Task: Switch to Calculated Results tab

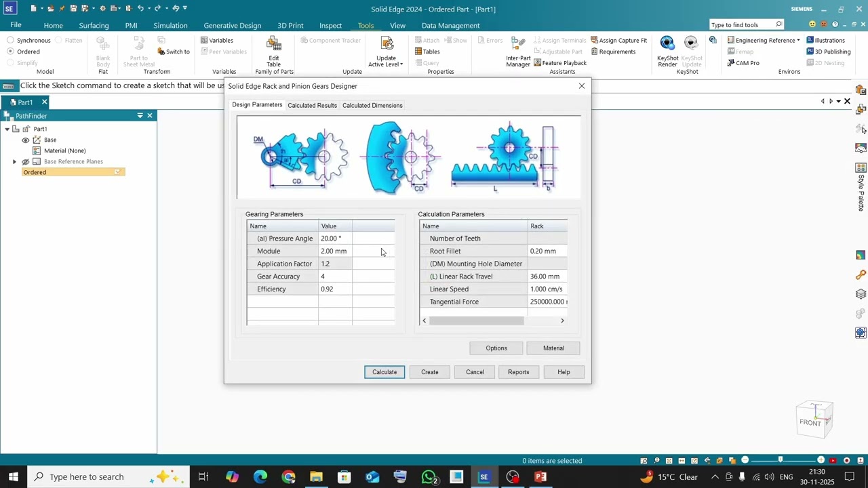Action: (x=312, y=105)
